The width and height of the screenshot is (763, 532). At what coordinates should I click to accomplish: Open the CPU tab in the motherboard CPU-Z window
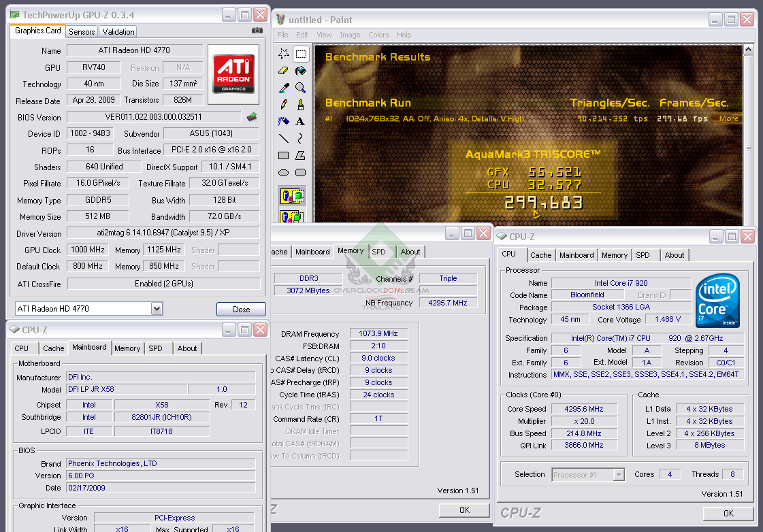21,349
